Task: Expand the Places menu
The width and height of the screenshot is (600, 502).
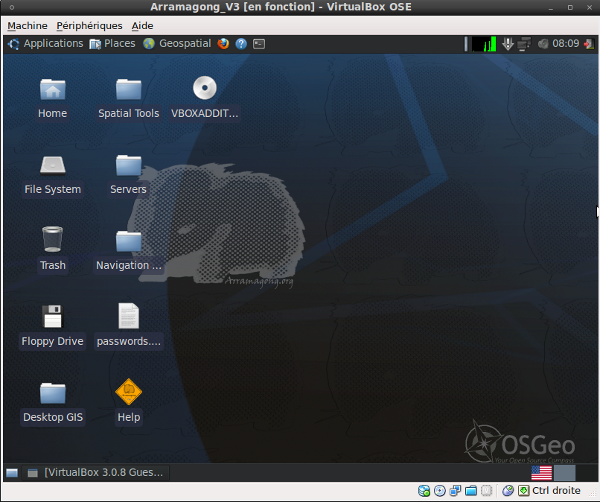Action: [x=112, y=44]
